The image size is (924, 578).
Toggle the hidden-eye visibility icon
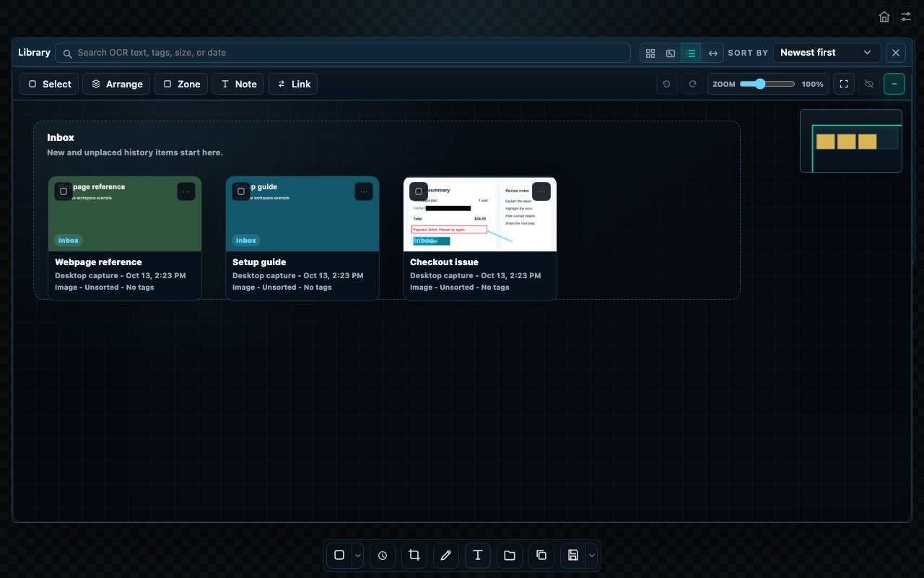click(869, 84)
